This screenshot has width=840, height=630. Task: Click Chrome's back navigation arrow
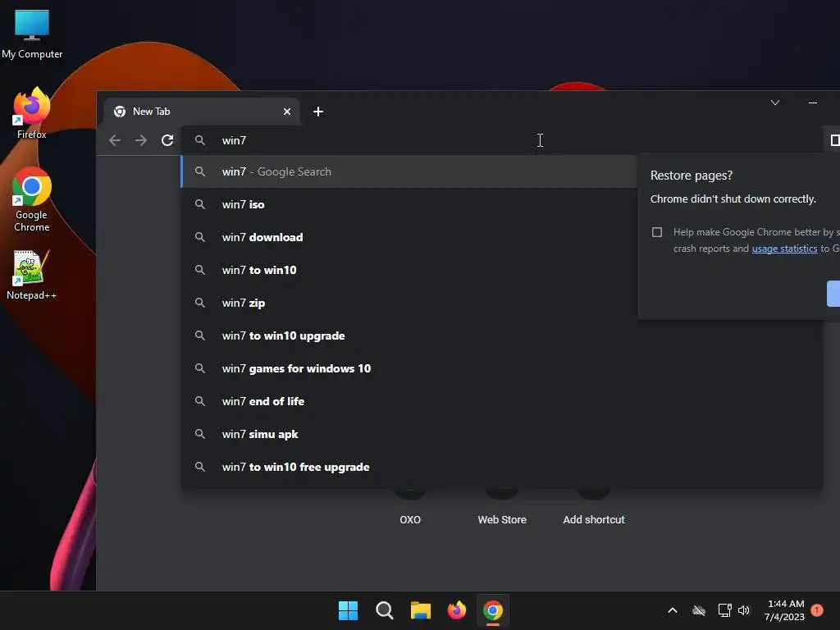pyautogui.click(x=115, y=140)
